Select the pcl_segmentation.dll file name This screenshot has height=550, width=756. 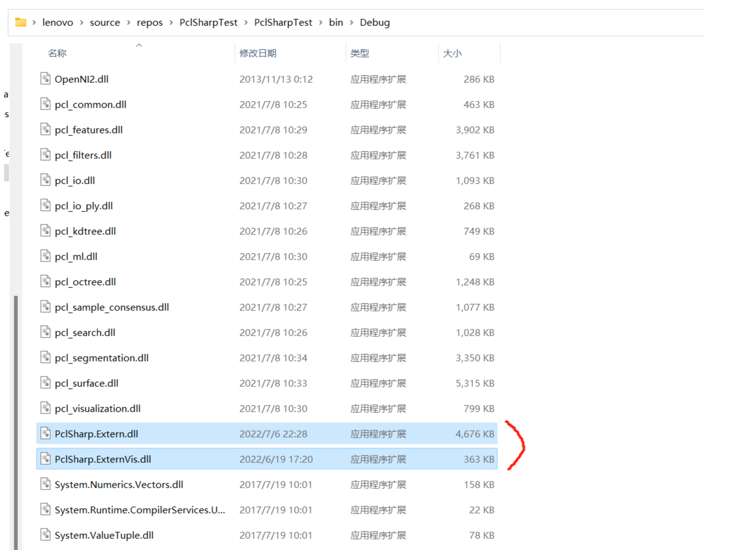click(102, 358)
